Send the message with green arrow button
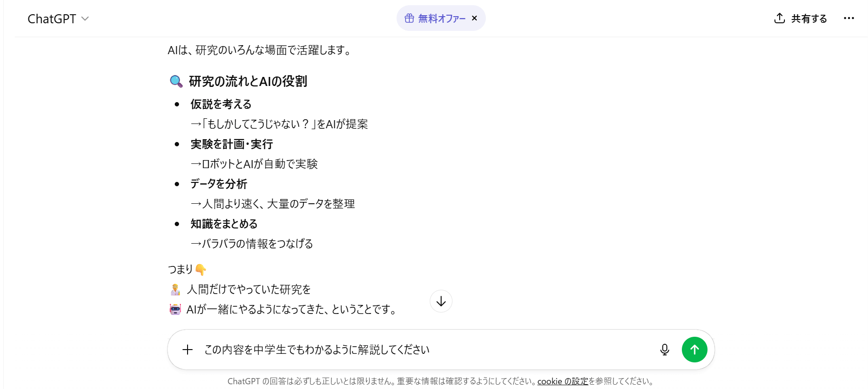 694,350
